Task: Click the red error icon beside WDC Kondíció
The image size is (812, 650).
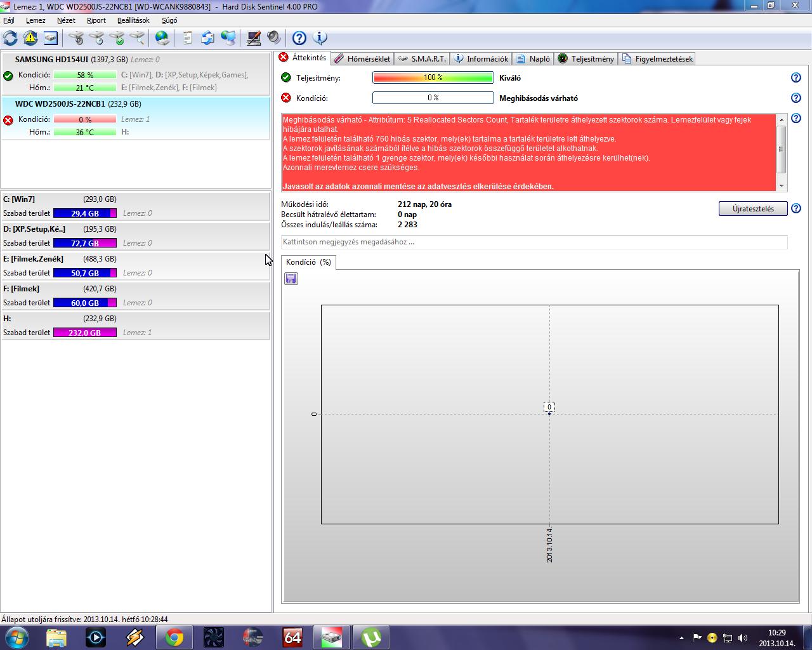Action: click(x=8, y=120)
